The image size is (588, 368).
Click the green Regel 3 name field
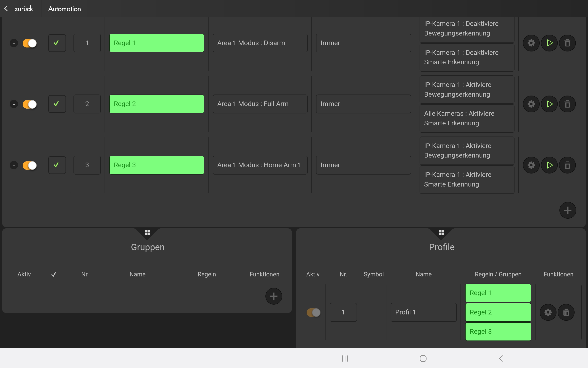coord(156,165)
